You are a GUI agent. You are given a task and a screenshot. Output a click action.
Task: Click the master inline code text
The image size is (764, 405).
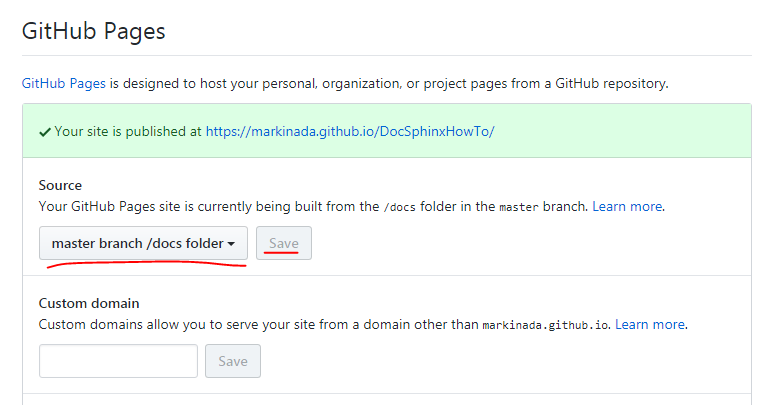click(x=517, y=207)
